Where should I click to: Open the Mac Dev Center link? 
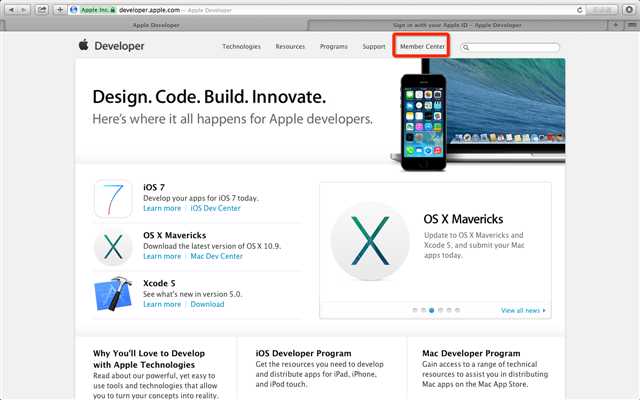click(x=216, y=256)
